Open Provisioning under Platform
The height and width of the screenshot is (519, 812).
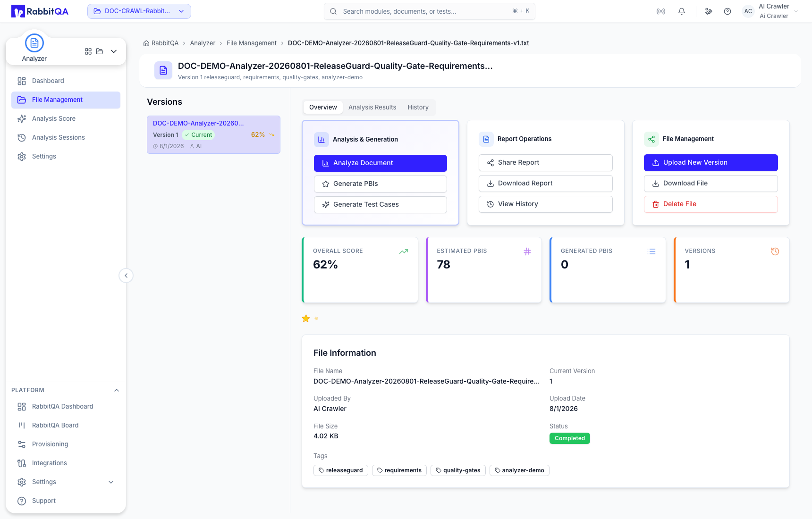pos(66,444)
